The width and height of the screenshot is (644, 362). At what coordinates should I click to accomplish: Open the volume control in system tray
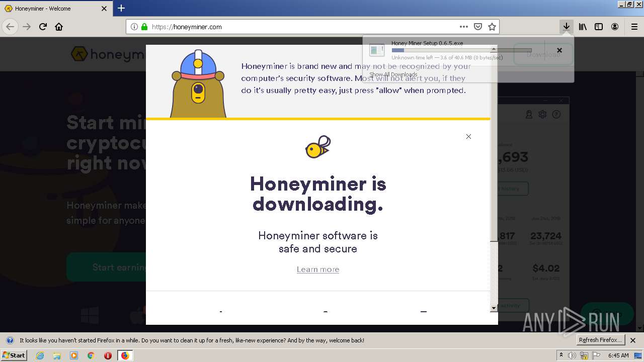pyautogui.click(x=572, y=355)
